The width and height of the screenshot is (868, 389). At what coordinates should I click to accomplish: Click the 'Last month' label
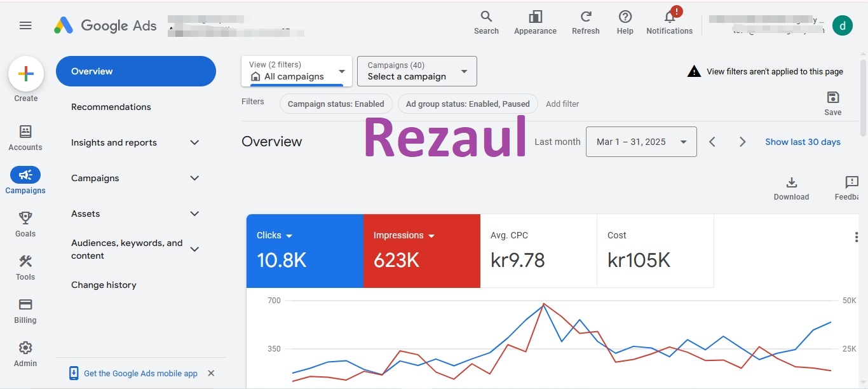tap(557, 142)
